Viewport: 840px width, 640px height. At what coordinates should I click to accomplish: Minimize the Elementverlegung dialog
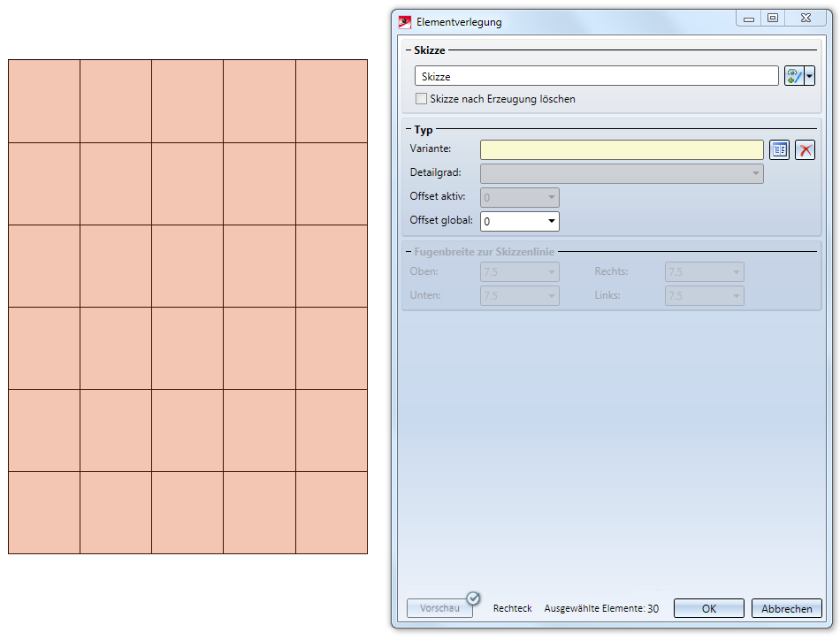[749, 19]
